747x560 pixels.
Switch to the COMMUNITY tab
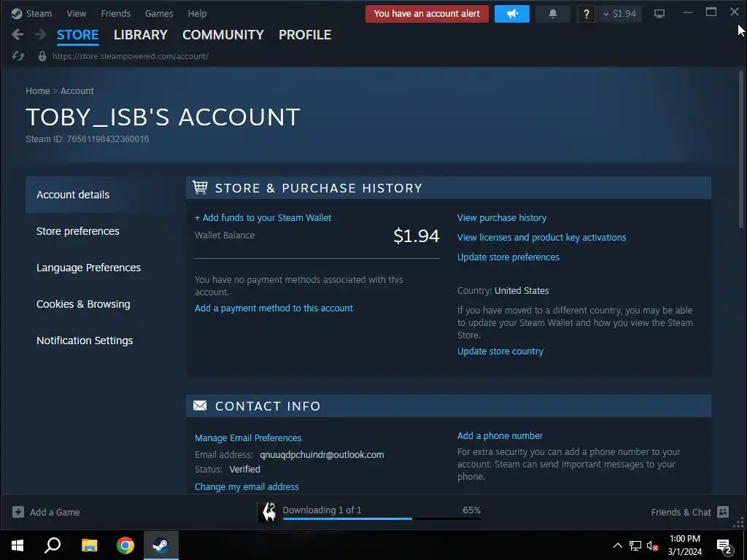(x=223, y=35)
